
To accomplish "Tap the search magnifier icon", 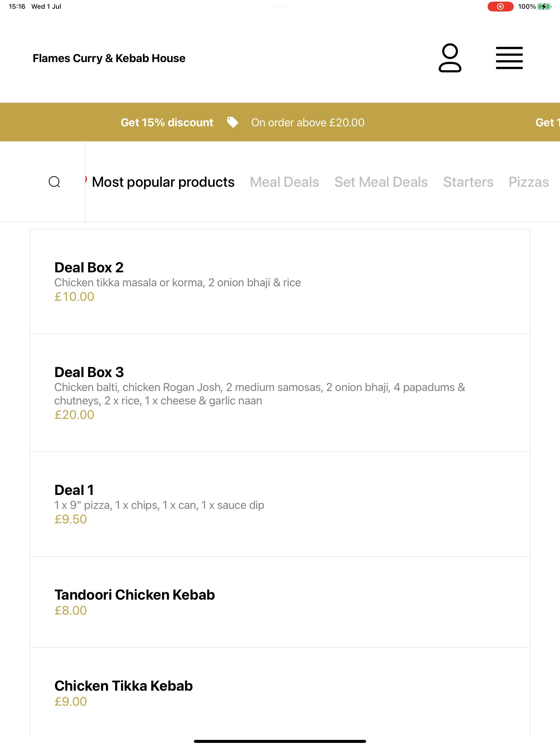I will point(54,182).
